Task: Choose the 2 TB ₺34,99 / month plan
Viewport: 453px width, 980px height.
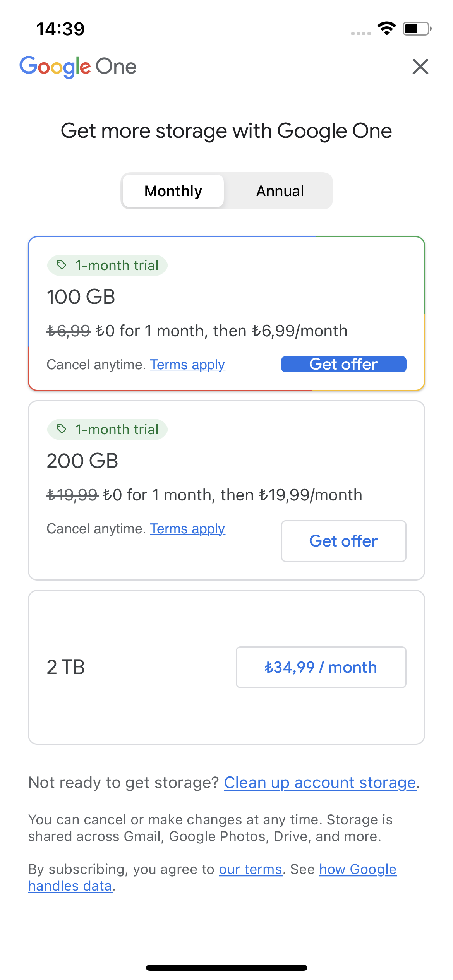Action: click(321, 667)
